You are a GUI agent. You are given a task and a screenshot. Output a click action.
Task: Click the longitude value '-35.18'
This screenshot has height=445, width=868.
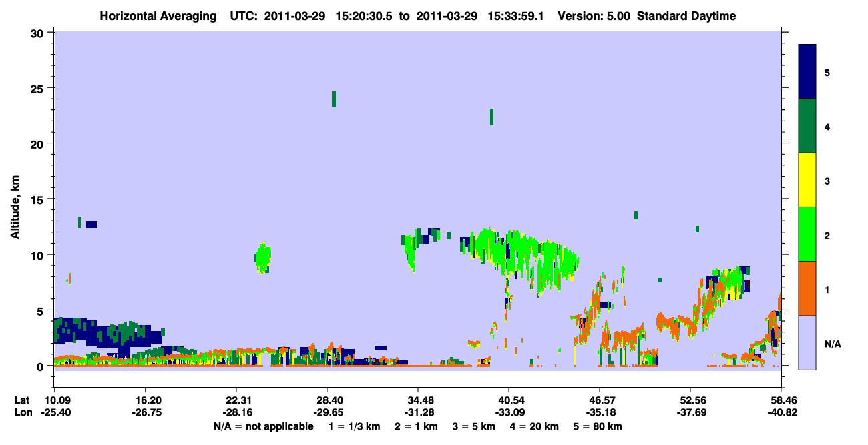click(x=600, y=412)
